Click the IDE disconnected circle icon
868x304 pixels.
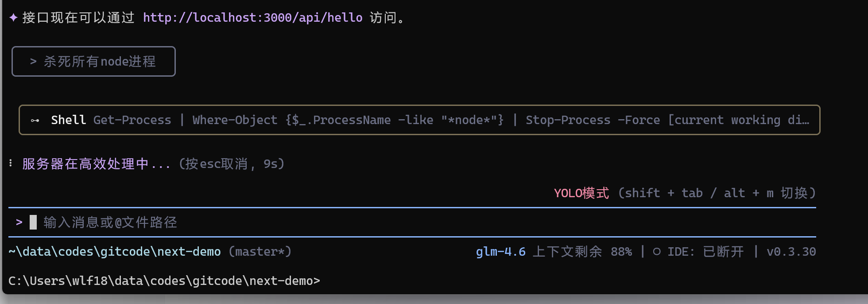tap(657, 252)
